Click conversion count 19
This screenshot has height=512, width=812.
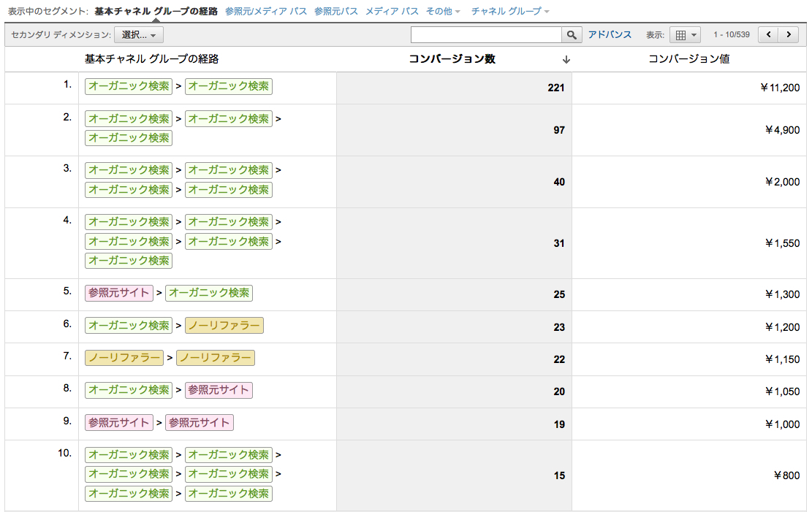[x=559, y=424]
